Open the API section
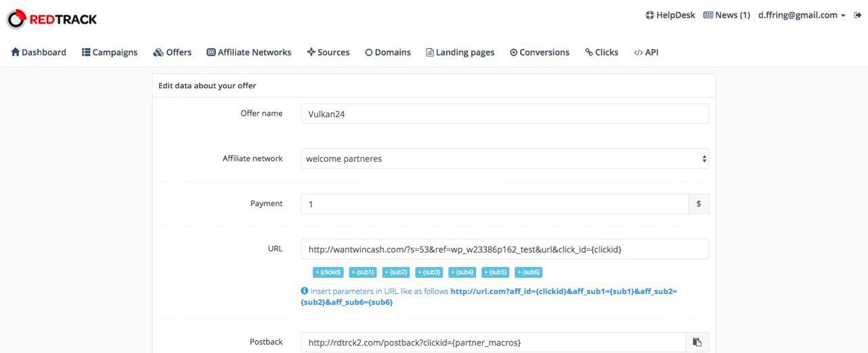 (x=646, y=52)
